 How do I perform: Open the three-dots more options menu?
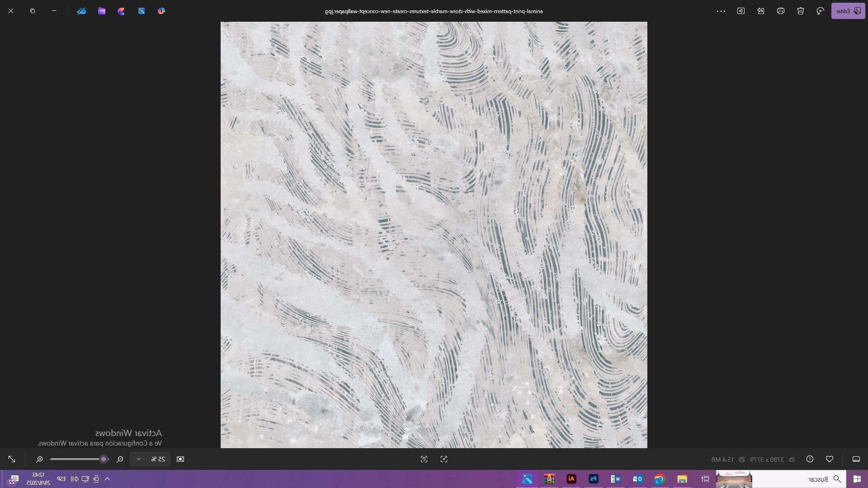tap(721, 11)
